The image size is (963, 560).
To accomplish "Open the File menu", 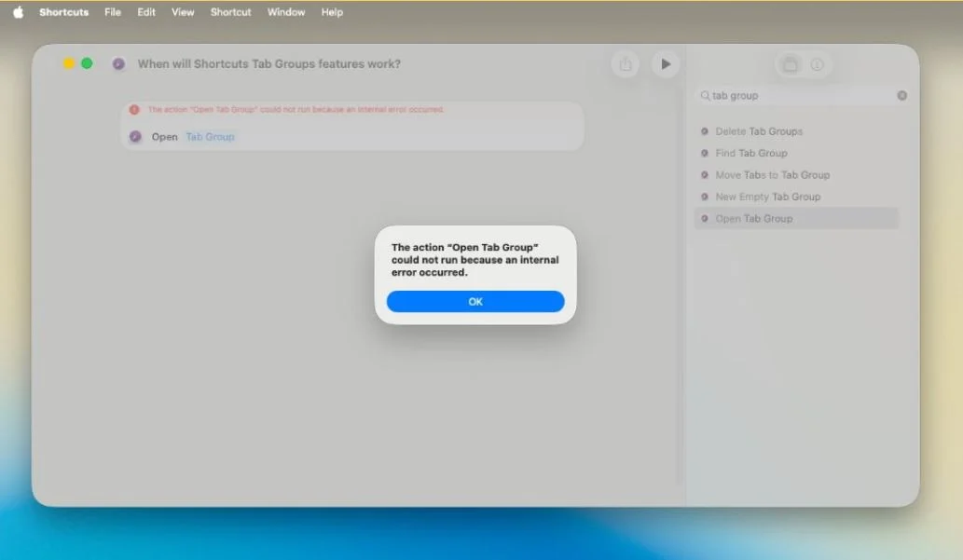I will pos(113,12).
